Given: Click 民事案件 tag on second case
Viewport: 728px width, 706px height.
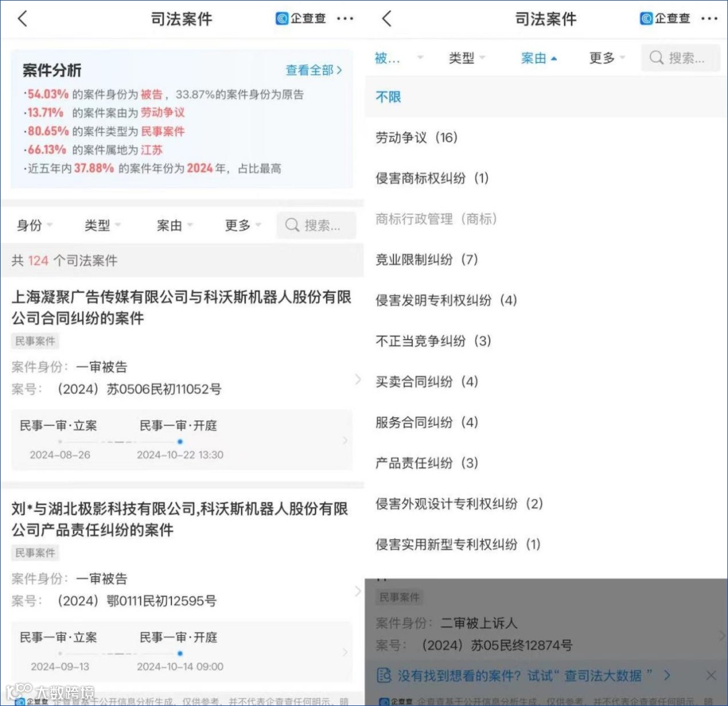Looking at the screenshot, I should pyautogui.click(x=35, y=553).
